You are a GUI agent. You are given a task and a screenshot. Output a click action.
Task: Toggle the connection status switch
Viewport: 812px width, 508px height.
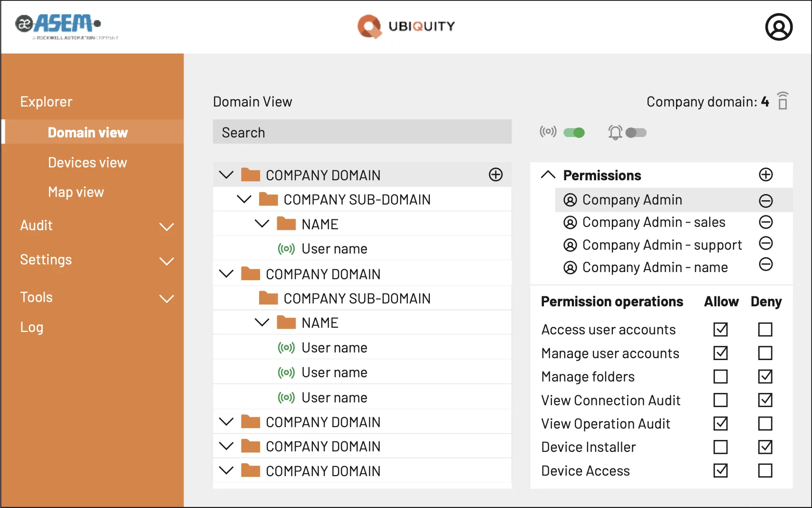point(574,133)
